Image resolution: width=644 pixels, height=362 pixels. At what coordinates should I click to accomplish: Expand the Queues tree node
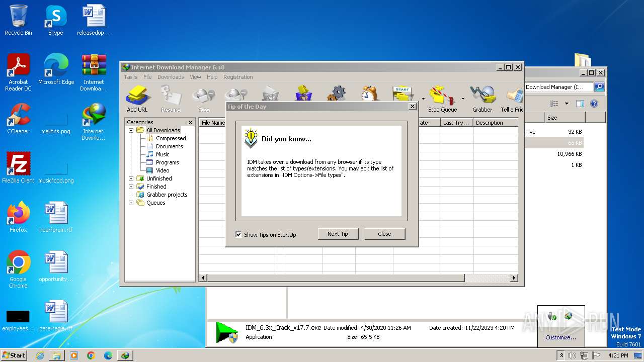pos(131,203)
